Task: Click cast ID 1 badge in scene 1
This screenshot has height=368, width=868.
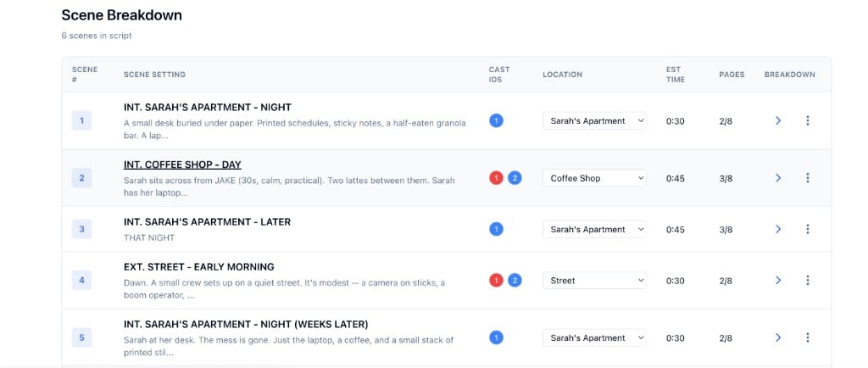Action: pyautogui.click(x=496, y=120)
